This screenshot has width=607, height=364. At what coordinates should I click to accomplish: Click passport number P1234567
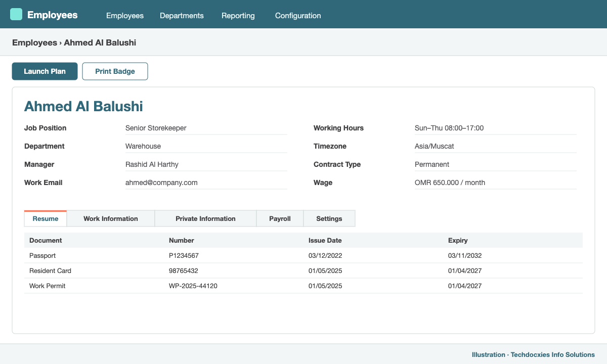[184, 255]
